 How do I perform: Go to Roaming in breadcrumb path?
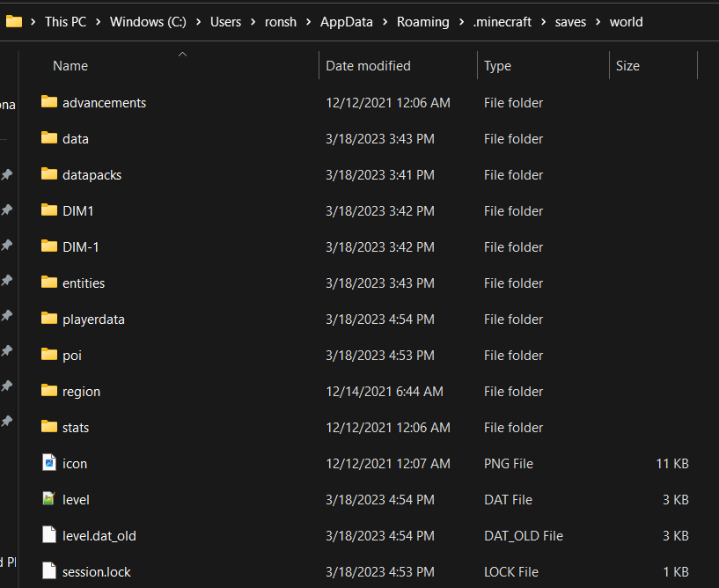(422, 22)
